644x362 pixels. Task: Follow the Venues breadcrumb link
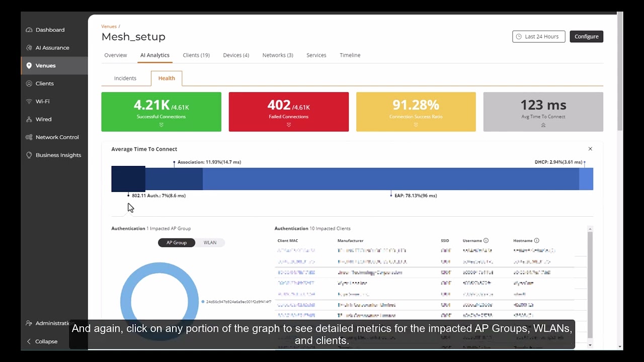coord(109,26)
